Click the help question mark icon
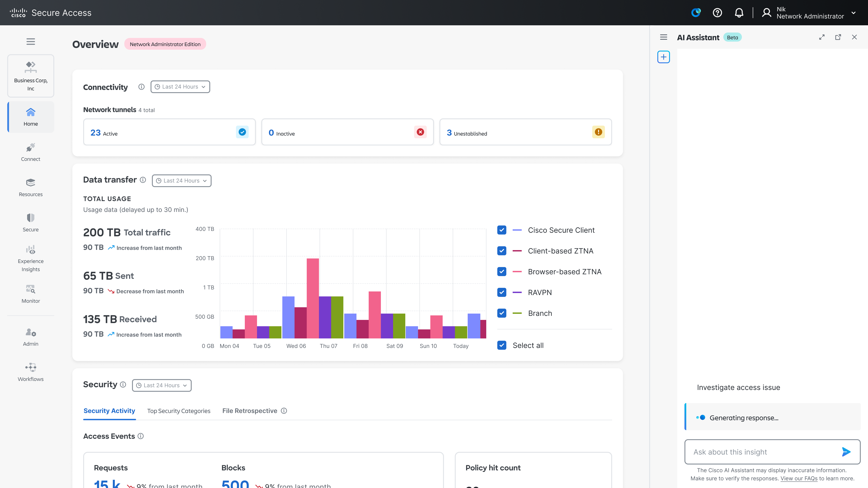868x488 pixels. [717, 13]
